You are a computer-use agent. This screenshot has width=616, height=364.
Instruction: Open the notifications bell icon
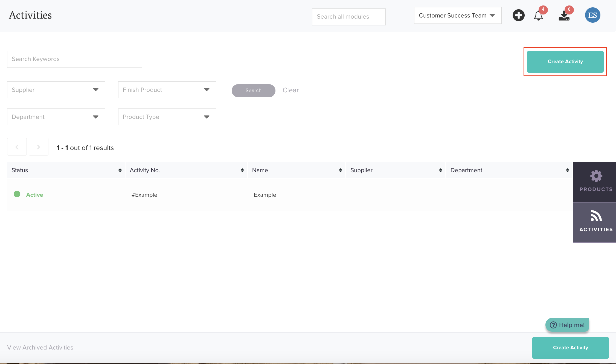coord(538,16)
